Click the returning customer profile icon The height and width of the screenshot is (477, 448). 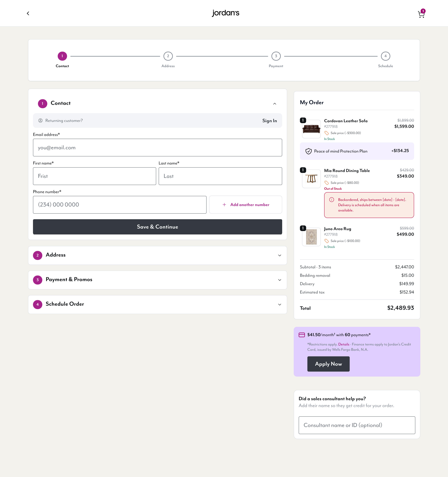point(41,121)
